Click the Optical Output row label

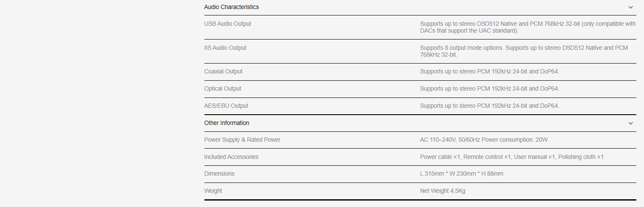pos(222,88)
